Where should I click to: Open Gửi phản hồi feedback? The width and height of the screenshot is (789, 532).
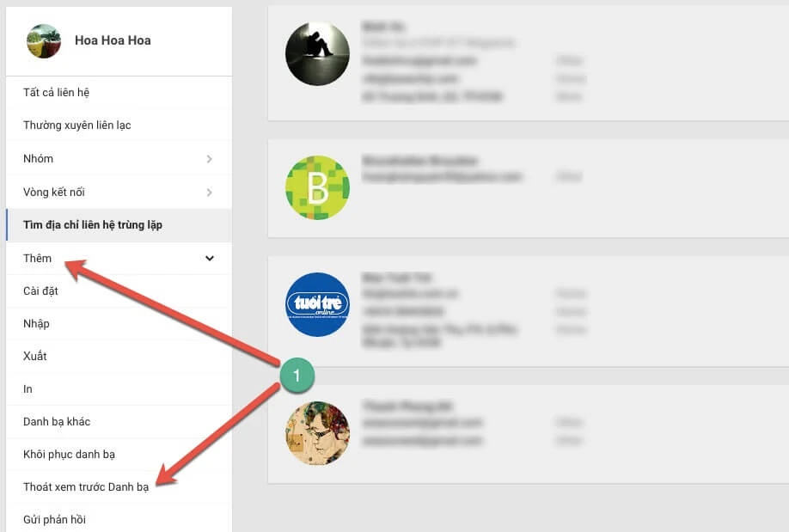click(x=119, y=519)
